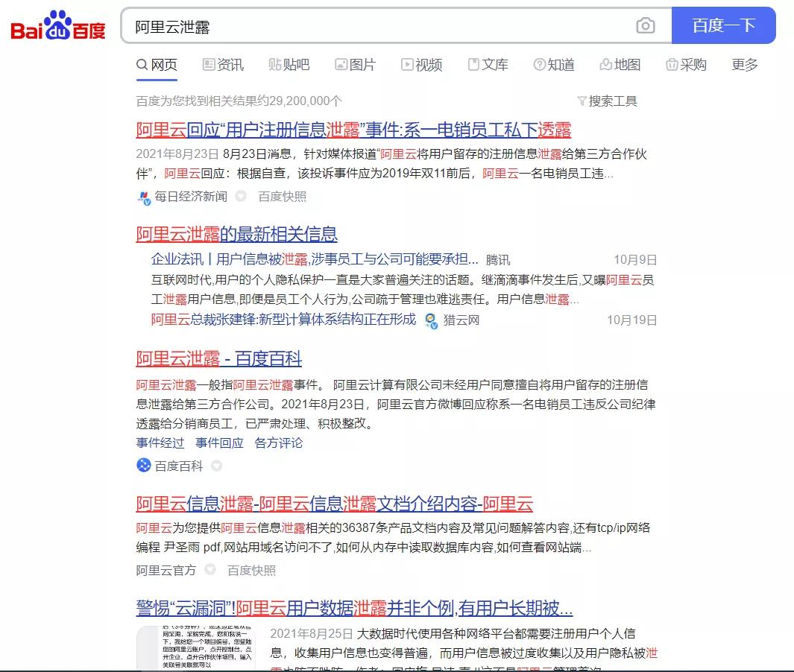
Task: Open the 采购 tab
Action: point(686,65)
